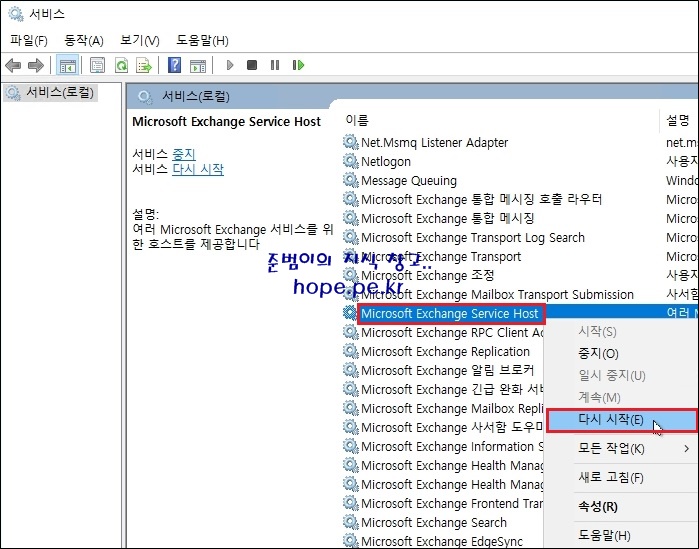
Task: Click the gear icon beside 통합 메시징 호출 라우터
Action: [350, 199]
